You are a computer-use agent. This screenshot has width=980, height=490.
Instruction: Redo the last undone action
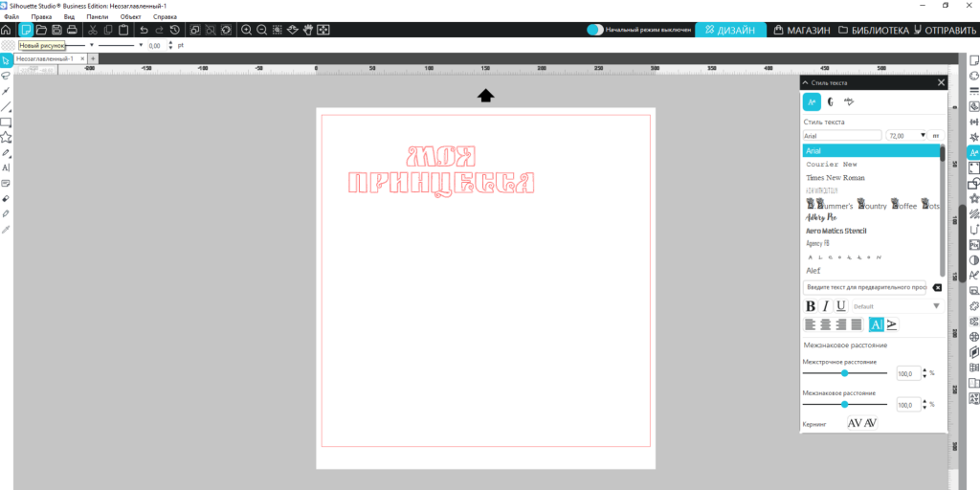click(x=160, y=30)
